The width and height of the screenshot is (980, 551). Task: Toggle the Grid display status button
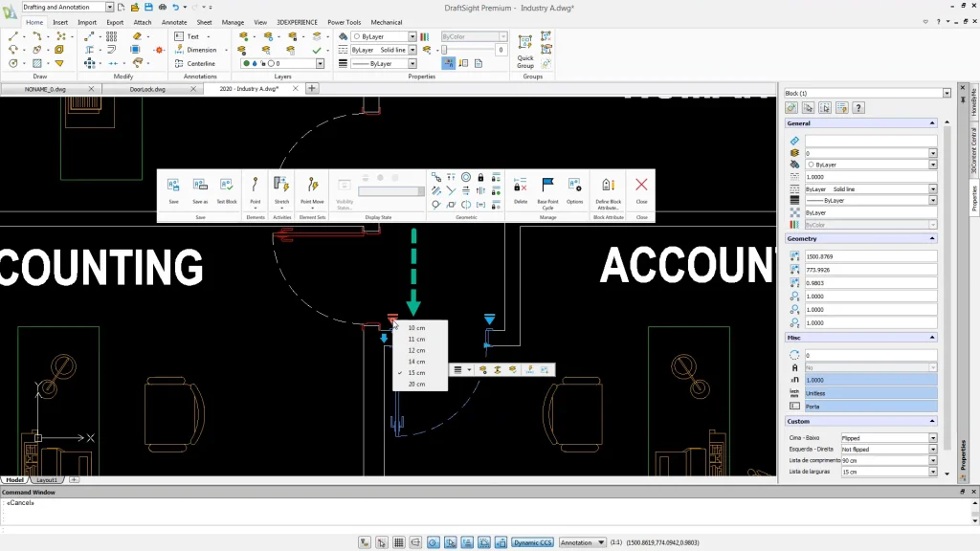click(x=399, y=542)
